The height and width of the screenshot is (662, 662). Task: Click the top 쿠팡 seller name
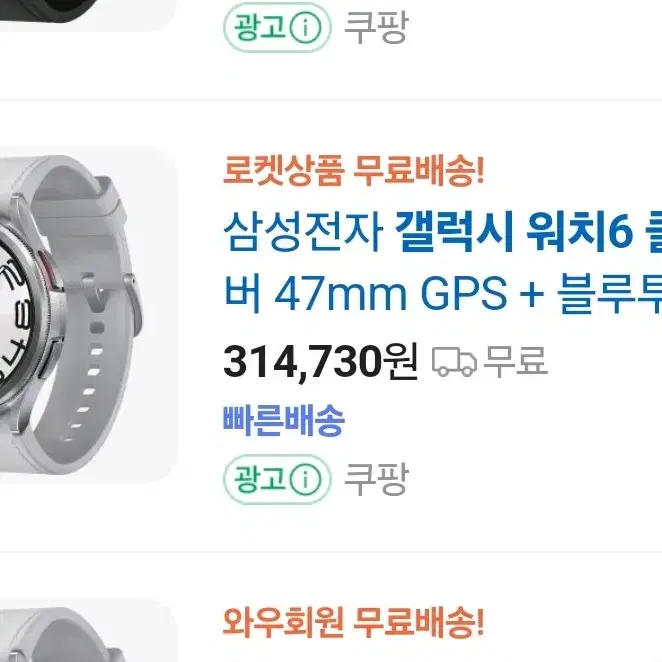[376, 27]
